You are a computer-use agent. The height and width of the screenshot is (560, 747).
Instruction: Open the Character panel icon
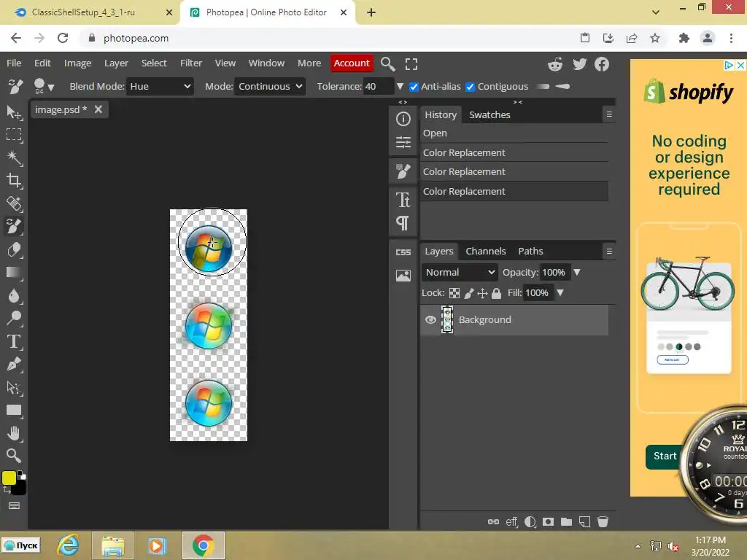[403, 200]
